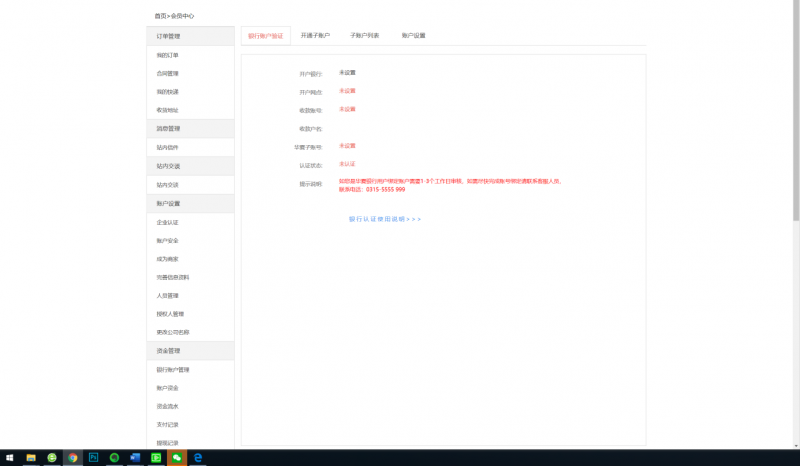The height and width of the screenshot is (466, 800).
Task: Switch to the Chrome taskbar icon
Action: click(x=72, y=458)
